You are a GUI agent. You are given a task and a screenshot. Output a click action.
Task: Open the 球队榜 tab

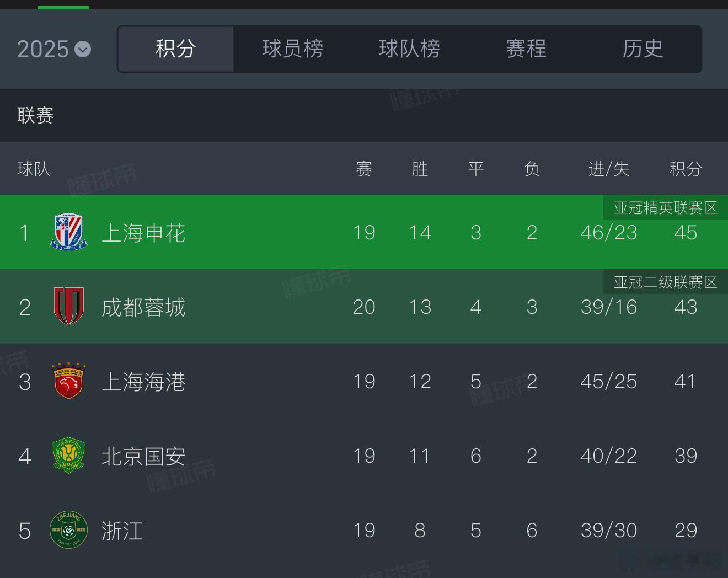[x=409, y=49]
